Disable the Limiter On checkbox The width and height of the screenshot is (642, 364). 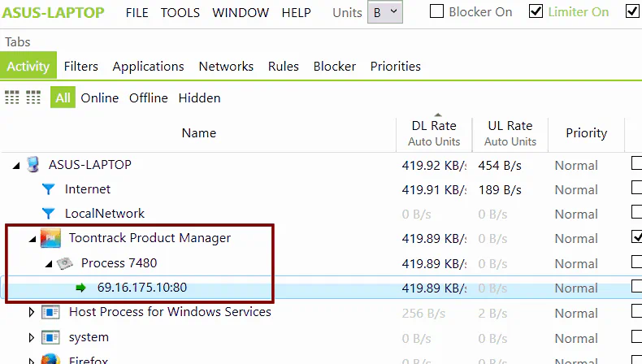(536, 11)
